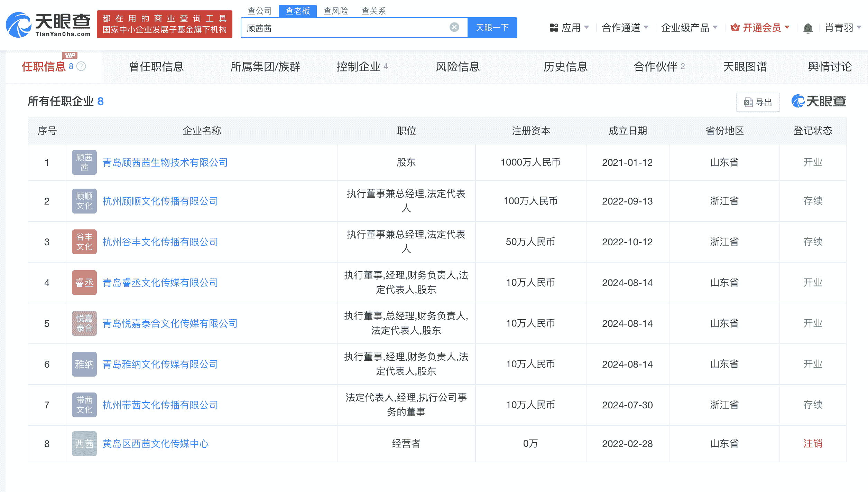Open 青岛顾茜茜生物技术有限公司 company page
This screenshot has width=868, height=492.
coord(165,162)
